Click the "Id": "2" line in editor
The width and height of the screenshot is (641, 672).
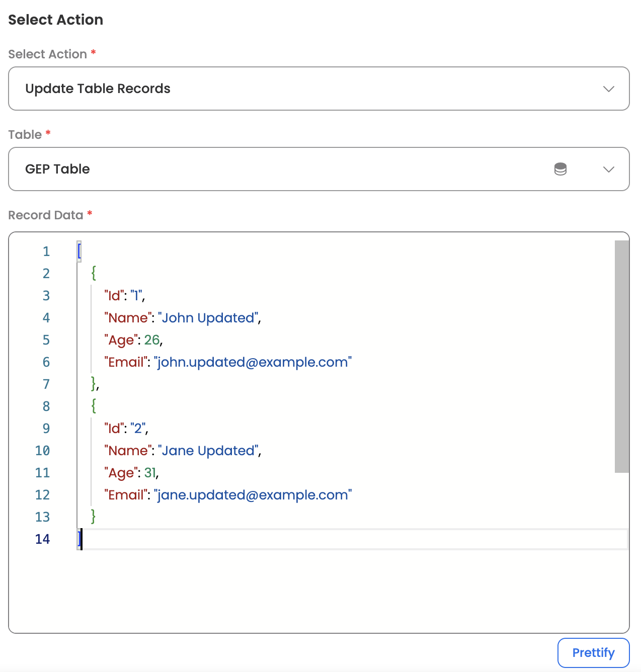pos(126,429)
